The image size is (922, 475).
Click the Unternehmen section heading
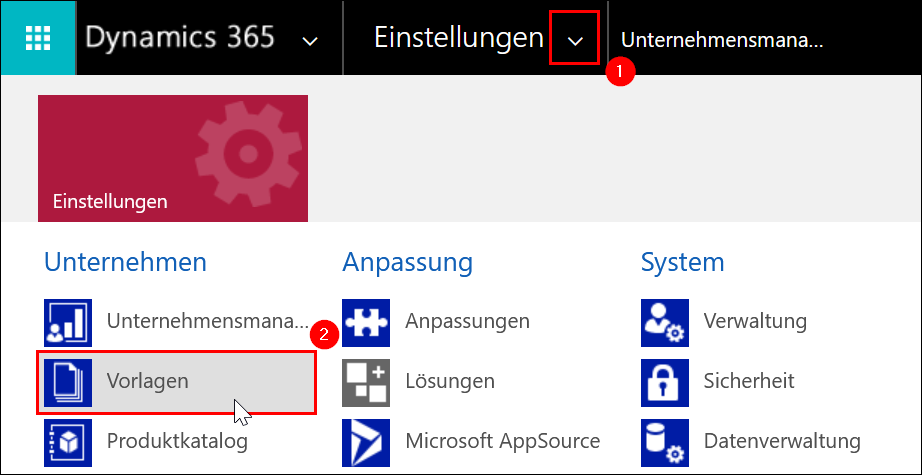click(x=125, y=262)
